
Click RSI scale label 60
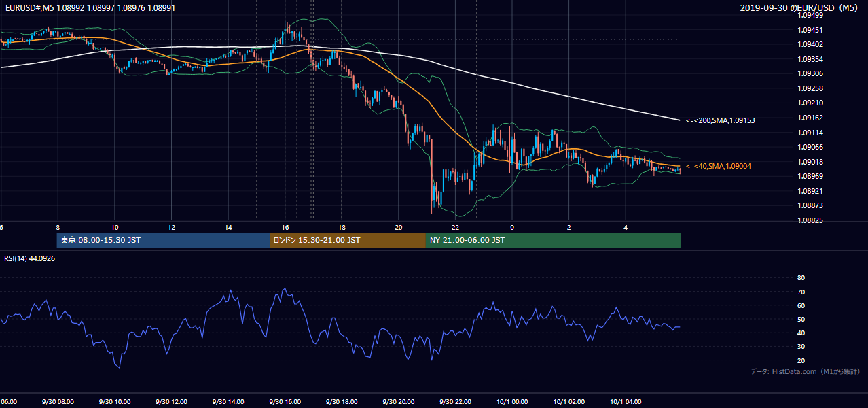(801, 305)
